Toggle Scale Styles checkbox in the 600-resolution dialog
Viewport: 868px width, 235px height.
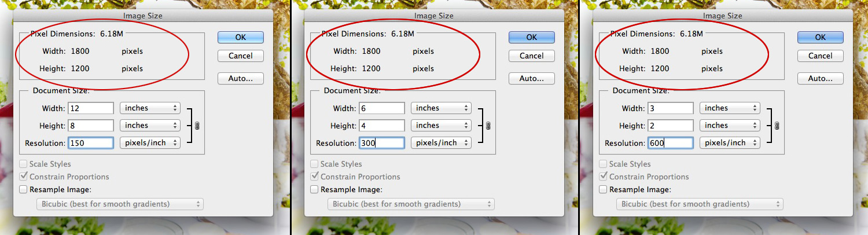point(603,164)
